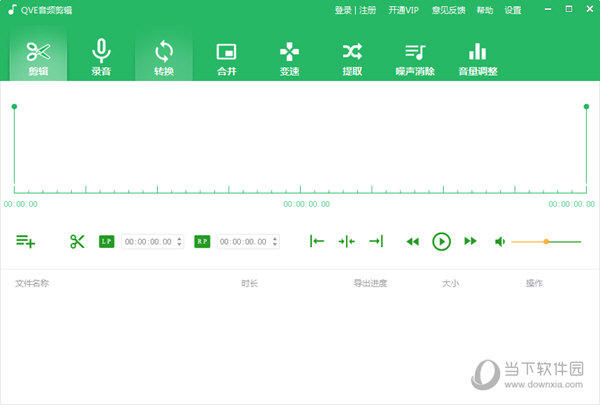Screen dimensions: 600x405
Task: Click the 文件名称 column header
Action: 32,283
